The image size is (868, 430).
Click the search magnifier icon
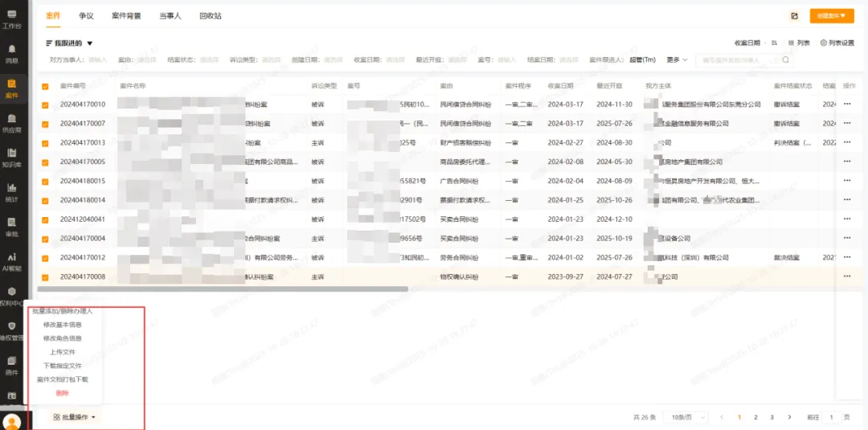click(784, 59)
